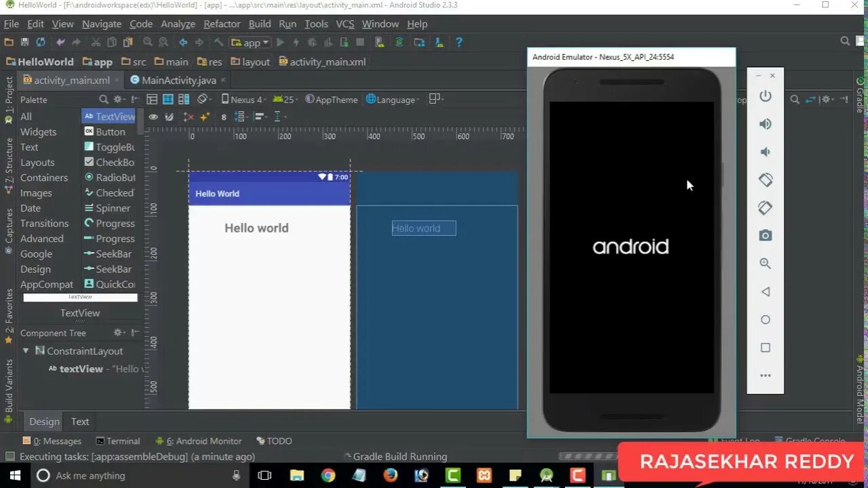868x488 pixels.
Task: Open the Build menu
Action: pyautogui.click(x=260, y=24)
